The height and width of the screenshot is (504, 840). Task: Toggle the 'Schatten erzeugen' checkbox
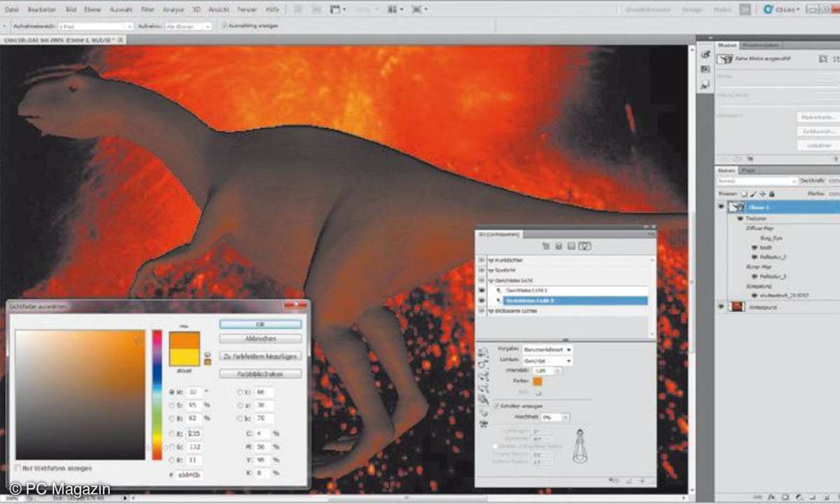tap(496, 405)
